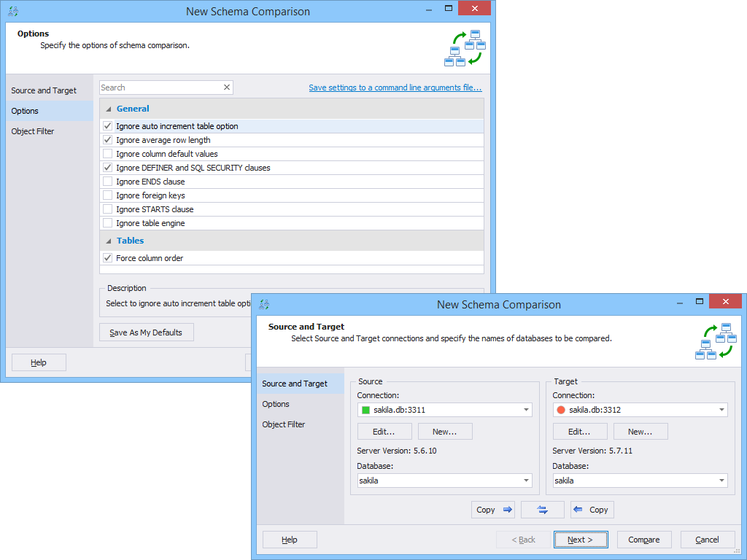Click the schema comparison graphic in the Options window header

point(465,48)
